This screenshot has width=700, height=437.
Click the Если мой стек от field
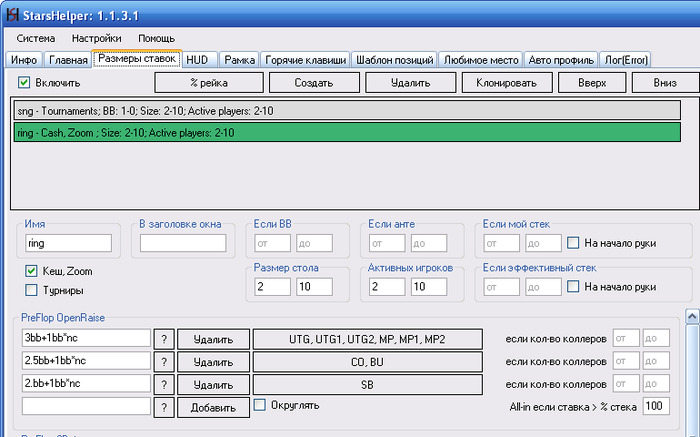501,243
